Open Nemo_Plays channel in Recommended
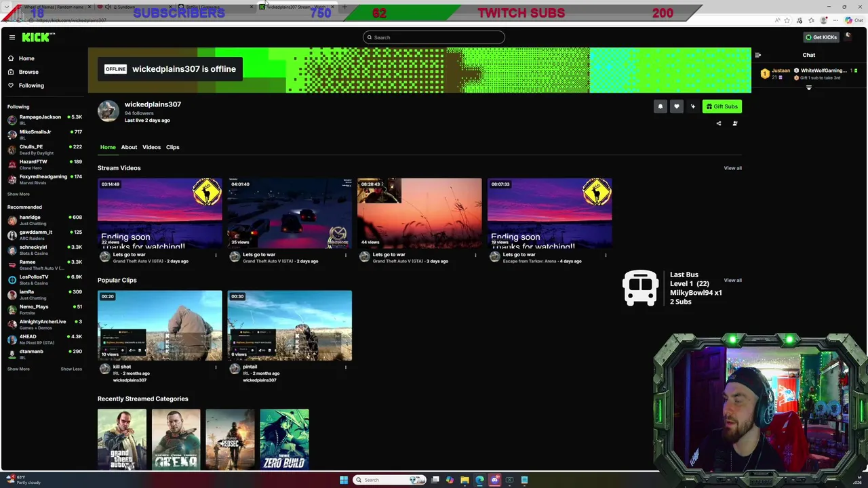The height and width of the screenshot is (488, 868). (x=45, y=309)
